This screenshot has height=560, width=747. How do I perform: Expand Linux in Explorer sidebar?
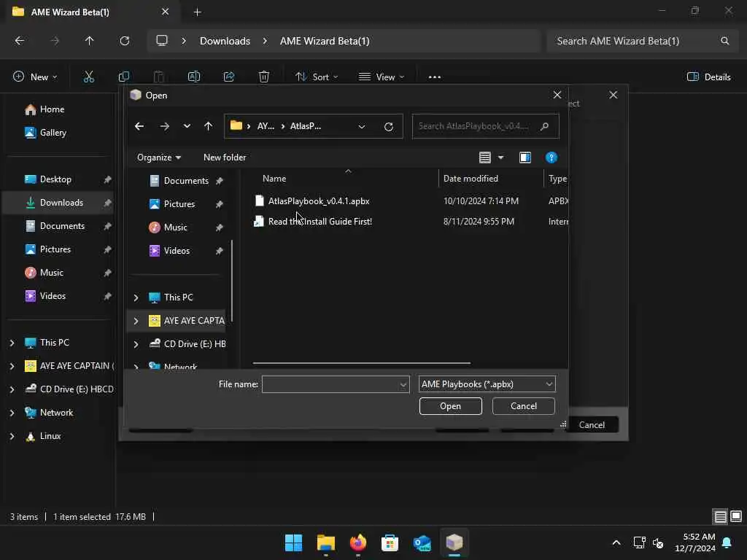(x=12, y=436)
